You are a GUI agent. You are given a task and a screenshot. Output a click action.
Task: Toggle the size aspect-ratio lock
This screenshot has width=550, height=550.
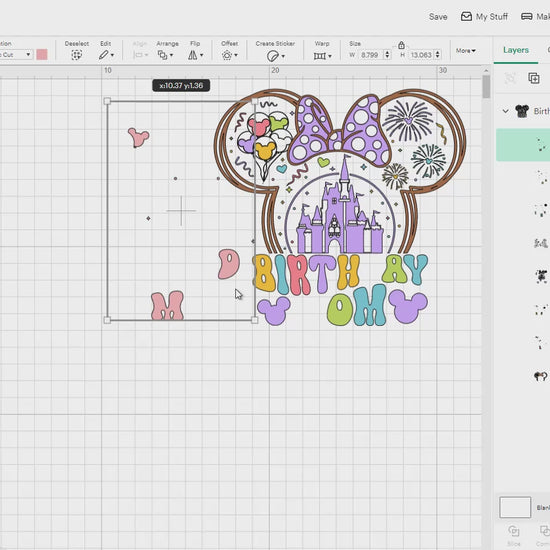(x=401, y=45)
